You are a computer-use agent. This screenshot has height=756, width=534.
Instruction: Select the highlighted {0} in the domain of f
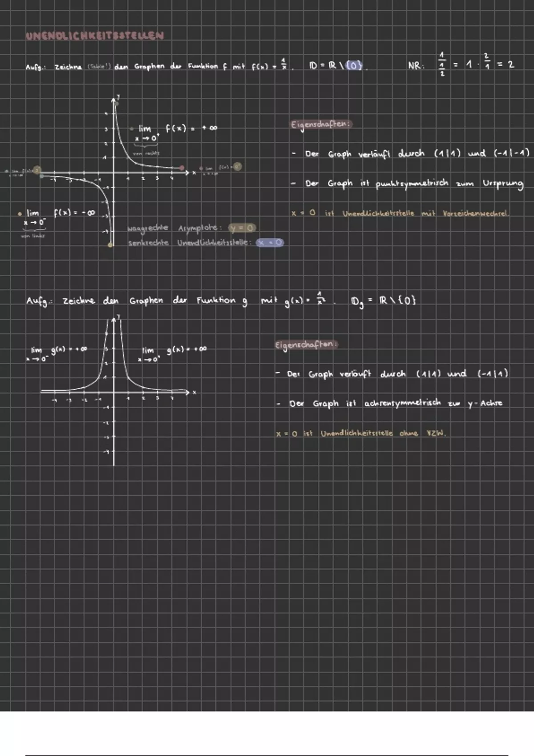coord(354,66)
